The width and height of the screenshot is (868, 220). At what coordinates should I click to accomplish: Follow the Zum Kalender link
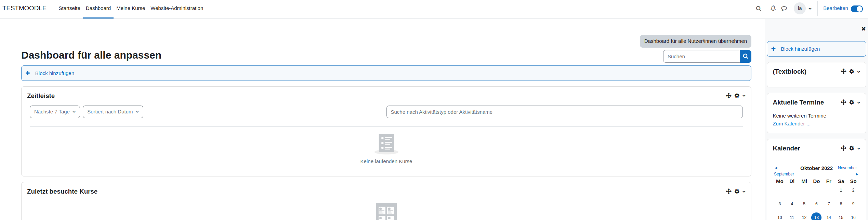coord(791,124)
